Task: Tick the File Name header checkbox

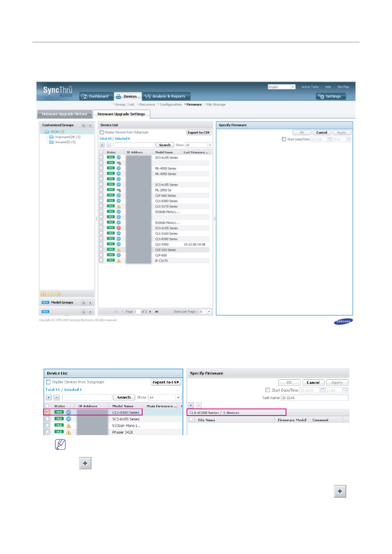Action: 191,420
